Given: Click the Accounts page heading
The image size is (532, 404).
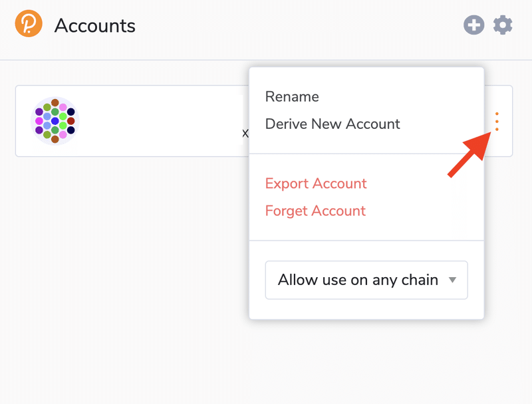Looking at the screenshot, I should [x=95, y=26].
